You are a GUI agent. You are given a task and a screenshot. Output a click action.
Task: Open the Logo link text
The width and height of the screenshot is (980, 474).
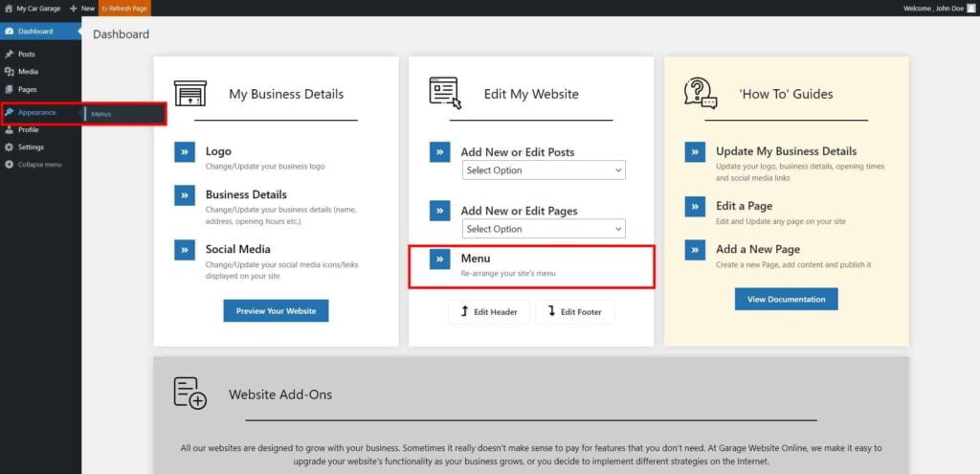point(218,151)
